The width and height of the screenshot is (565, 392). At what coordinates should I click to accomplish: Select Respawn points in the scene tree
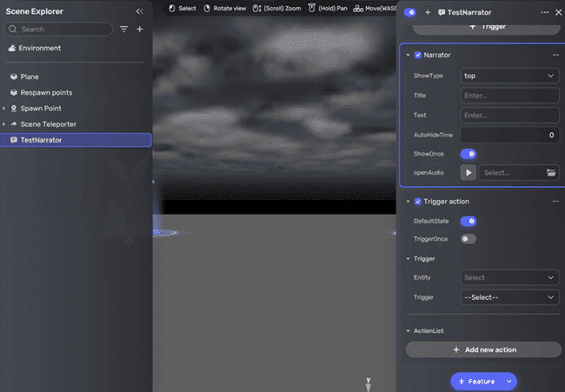pyautogui.click(x=46, y=92)
